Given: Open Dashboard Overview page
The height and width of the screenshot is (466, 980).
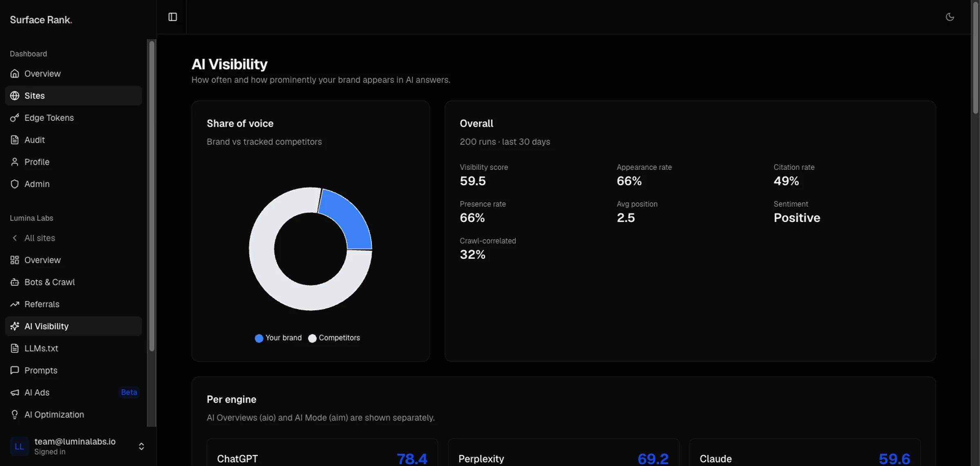Looking at the screenshot, I should pos(73,74).
